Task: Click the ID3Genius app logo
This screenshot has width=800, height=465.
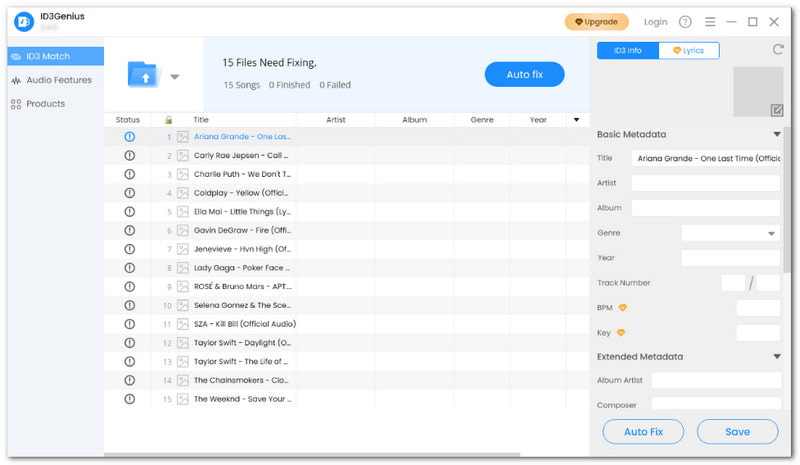Action: point(23,22)
